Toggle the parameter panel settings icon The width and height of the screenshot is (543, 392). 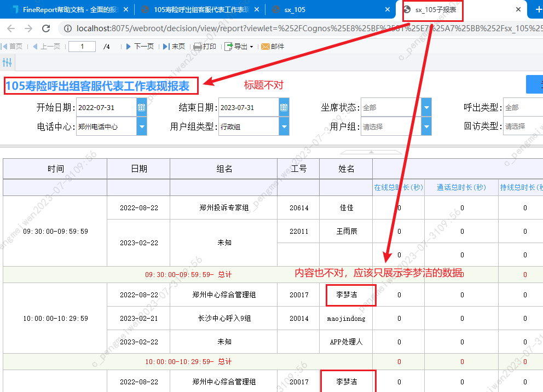(7, 62)
